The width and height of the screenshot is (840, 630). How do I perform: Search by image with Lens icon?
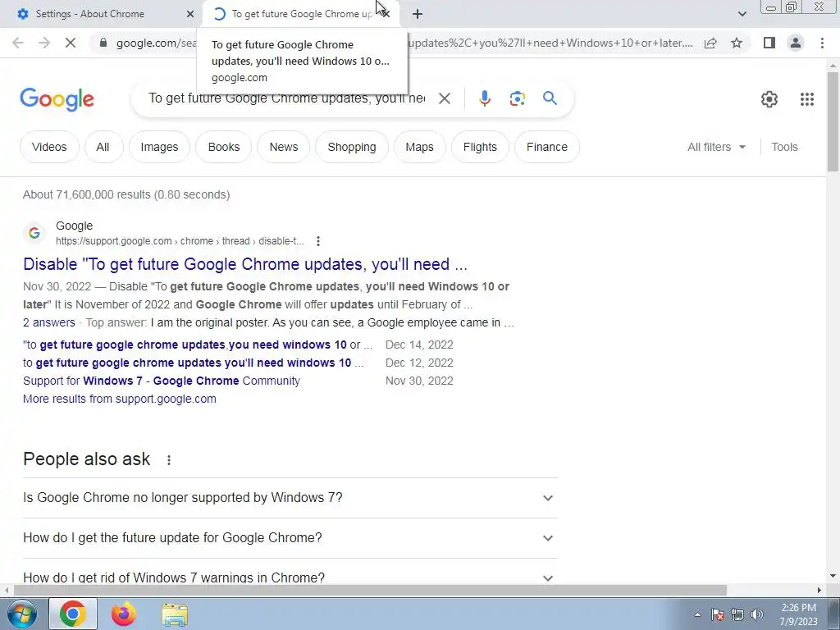coord(517,98)
